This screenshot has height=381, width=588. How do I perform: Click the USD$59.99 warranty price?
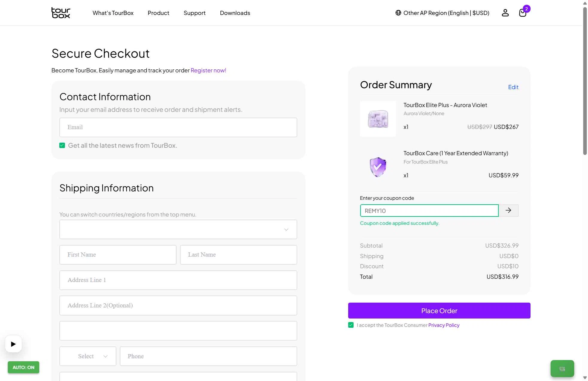504,175
